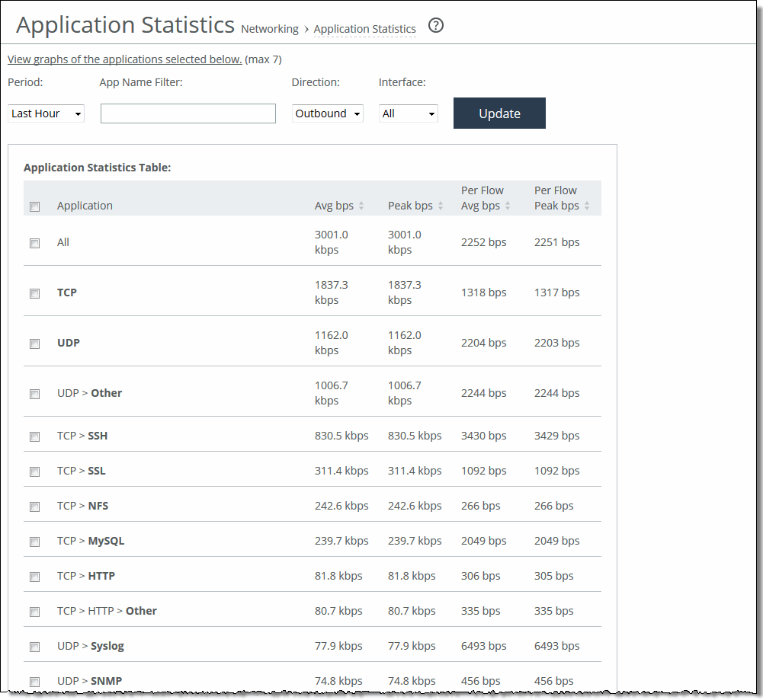Check the TCP > MySQL checkbox
Screen dimensions: 763x700
click(34, 542)
